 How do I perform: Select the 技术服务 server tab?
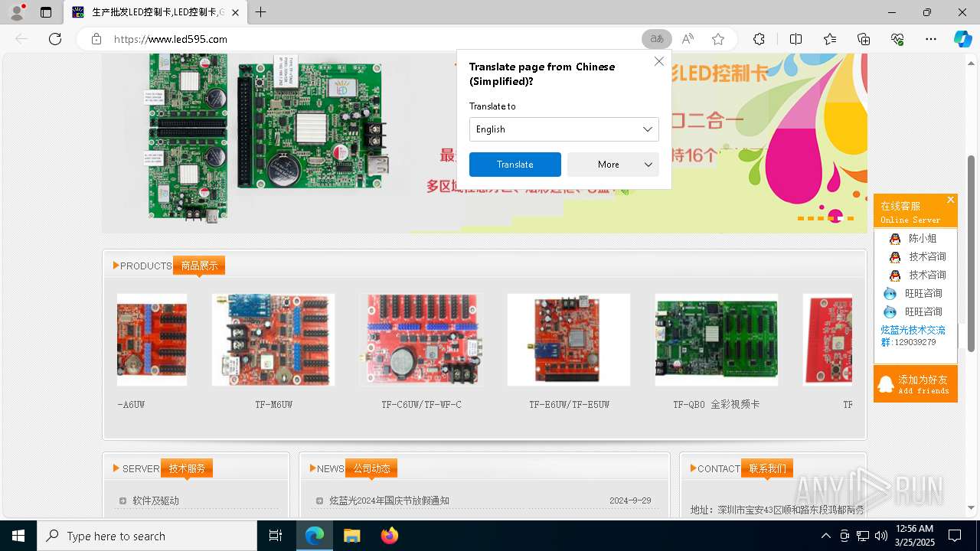tap(187, 468)
